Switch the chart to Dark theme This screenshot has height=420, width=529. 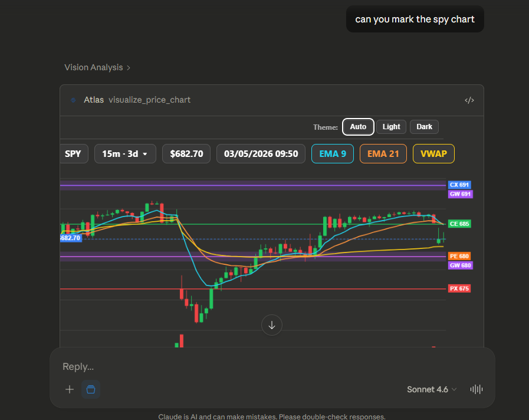(x=424, y=127)
